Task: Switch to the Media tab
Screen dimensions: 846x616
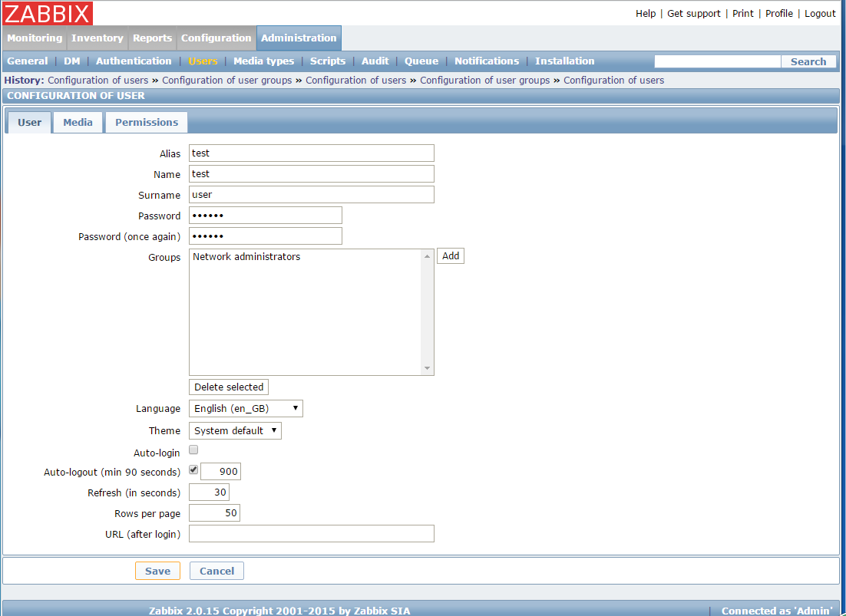Action: click(78, 123)
